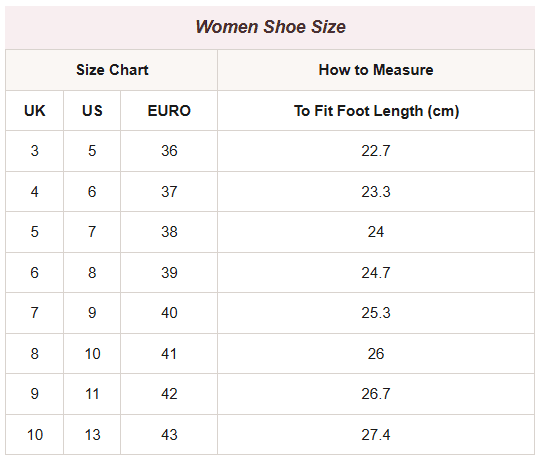Click the Women Shoe Size title
540x458 pixels.
tap(270, 27)
